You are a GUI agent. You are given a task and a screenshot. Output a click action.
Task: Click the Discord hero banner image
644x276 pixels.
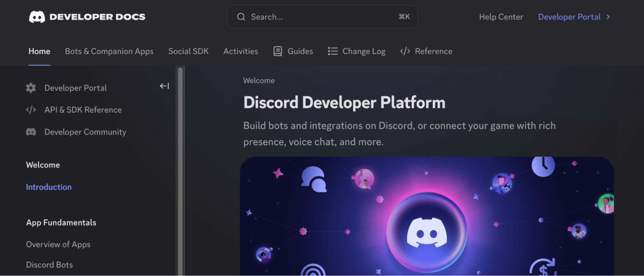click(x=427, y=216)
